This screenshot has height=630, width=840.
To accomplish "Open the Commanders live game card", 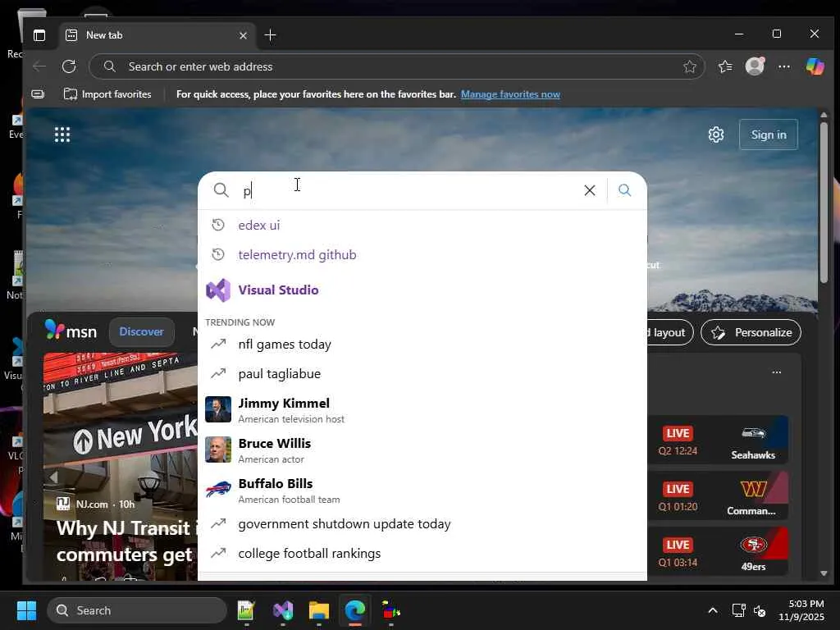I will coord(718,495).
